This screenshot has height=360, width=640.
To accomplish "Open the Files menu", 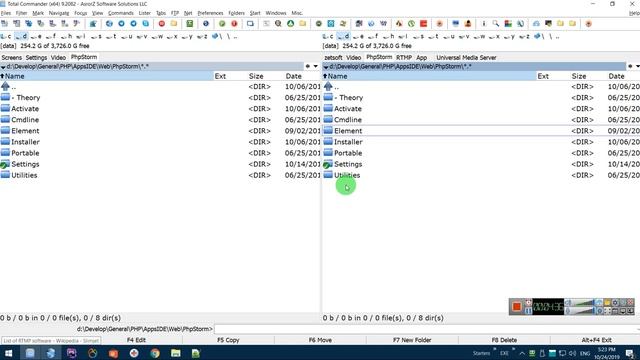I will click(6, 13).
